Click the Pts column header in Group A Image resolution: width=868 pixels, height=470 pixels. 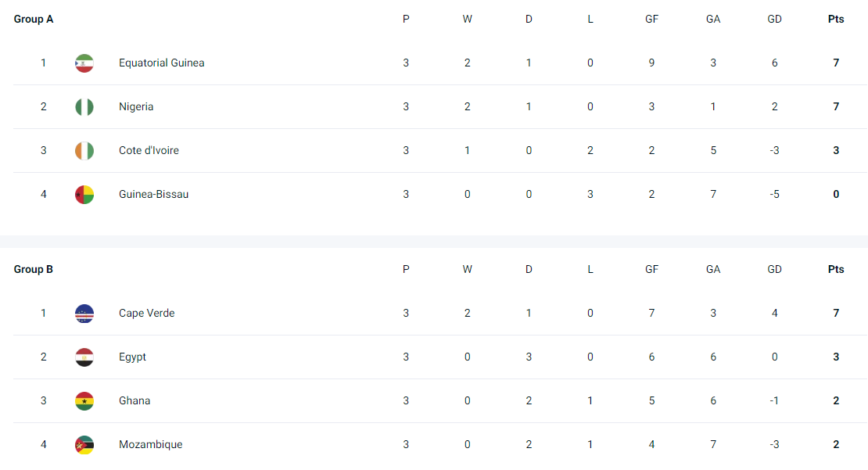tap(836, 19)
